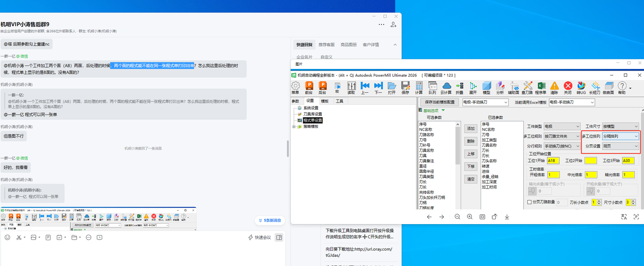Open the 帮助 question mark icon
The width and height of the screenshot is (644, 266).
622,87
